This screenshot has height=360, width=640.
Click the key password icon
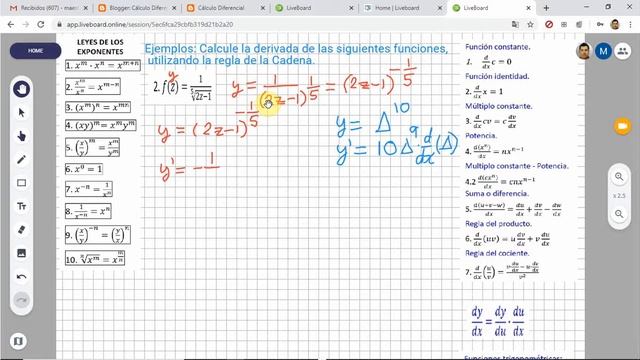click(600, 24)
